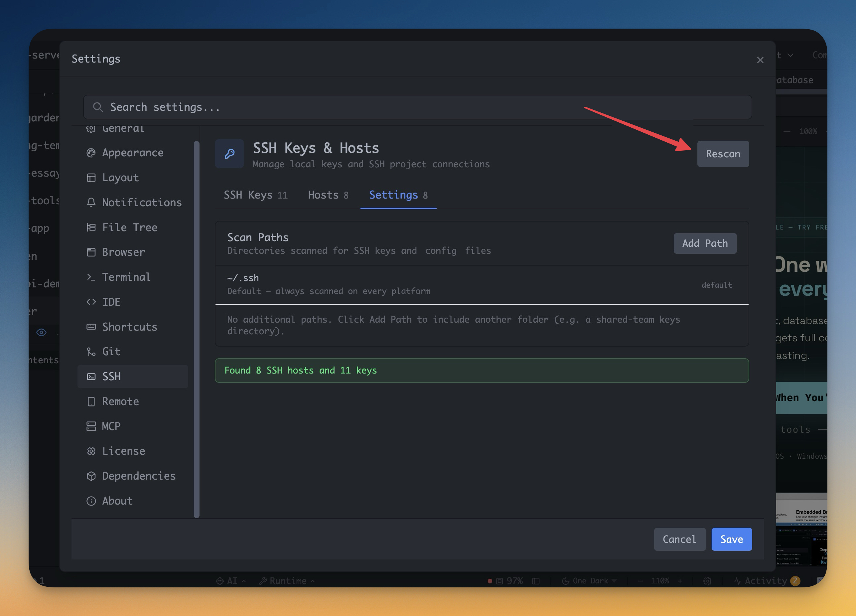The width and height of the screenshot is (856, 616).
Task: Go to Terminal settings
Action: pos(126,277)
